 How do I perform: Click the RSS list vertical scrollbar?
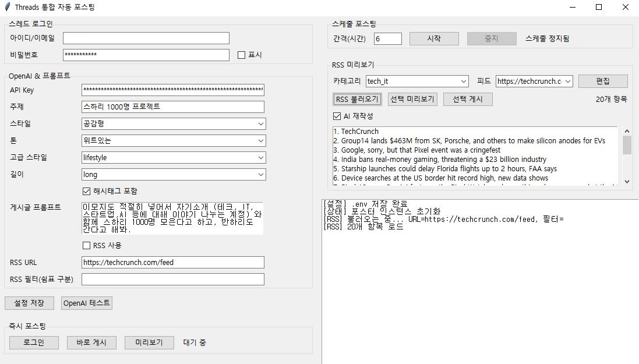click(627, 146)
